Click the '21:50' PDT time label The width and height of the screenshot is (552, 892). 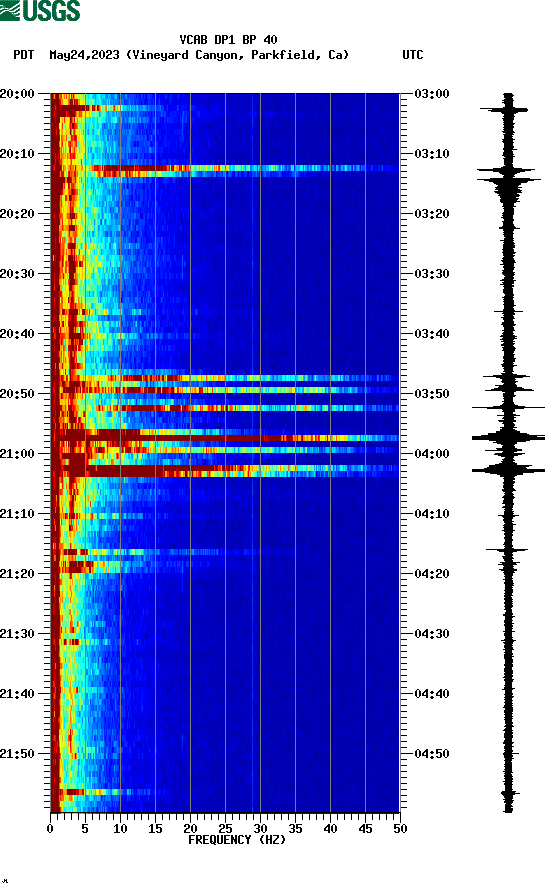[17, 754]
